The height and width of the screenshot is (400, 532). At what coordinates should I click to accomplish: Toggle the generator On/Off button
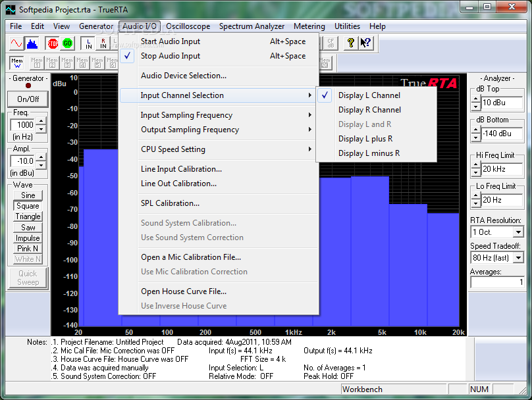point(28,99)
